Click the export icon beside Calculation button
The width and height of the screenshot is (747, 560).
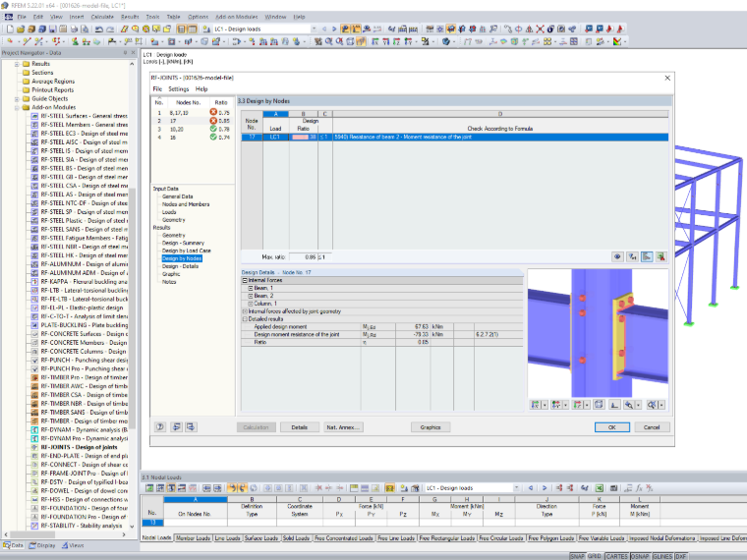point(191,427)
